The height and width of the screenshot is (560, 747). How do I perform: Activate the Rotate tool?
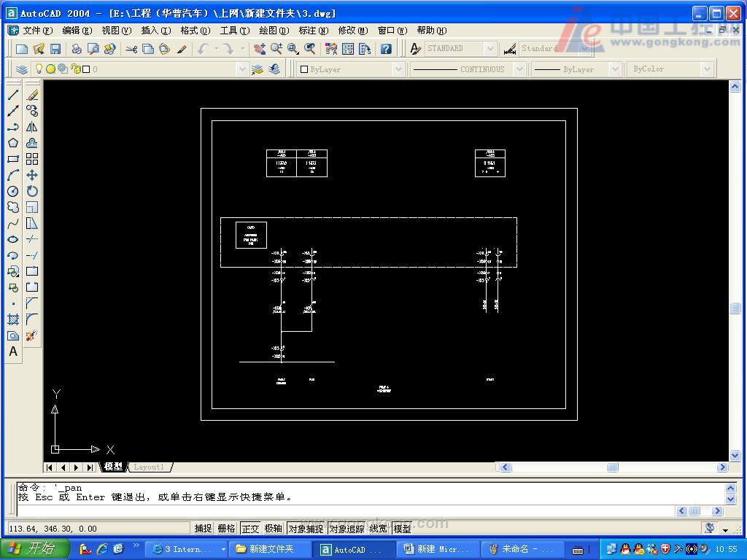(32, 191)
